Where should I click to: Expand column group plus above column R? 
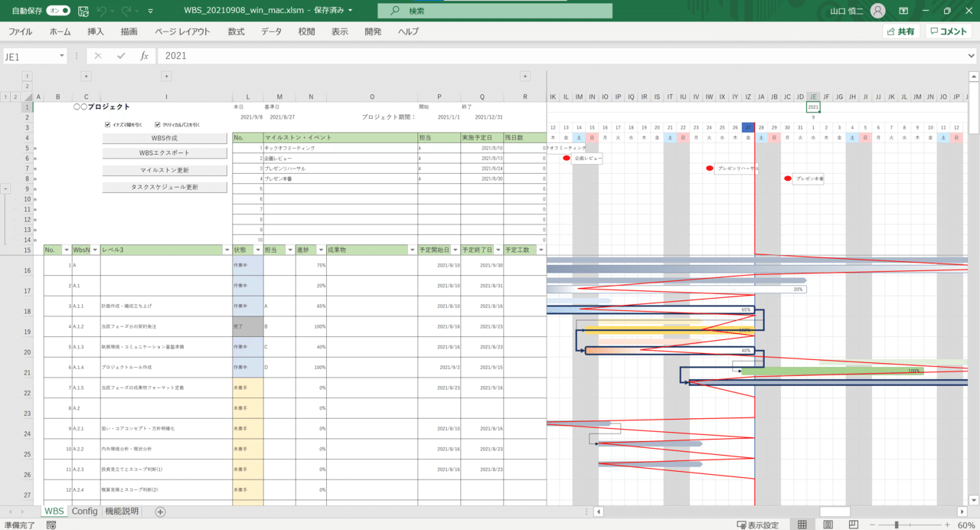525,76
